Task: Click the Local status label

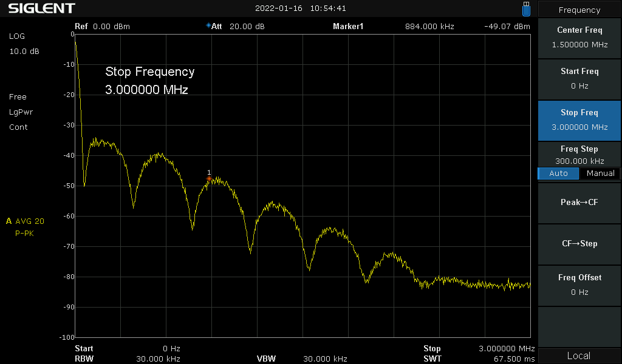Action: pos(579,356)
